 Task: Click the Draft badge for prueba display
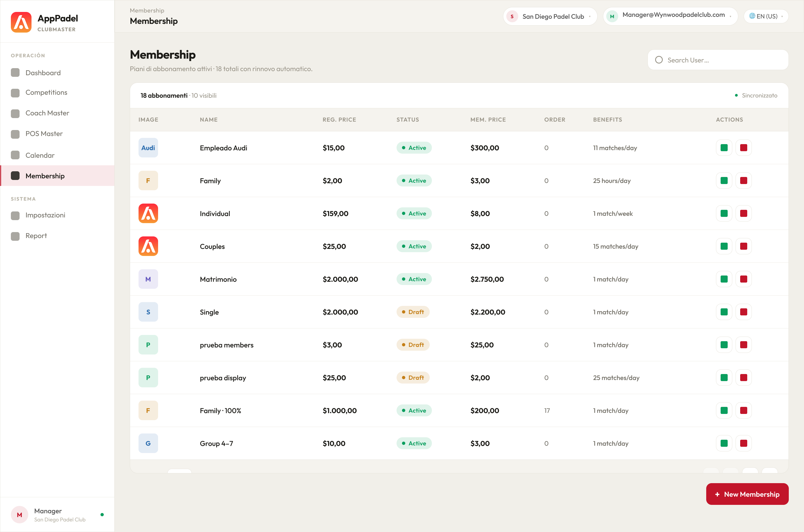[x=413, y=378]
